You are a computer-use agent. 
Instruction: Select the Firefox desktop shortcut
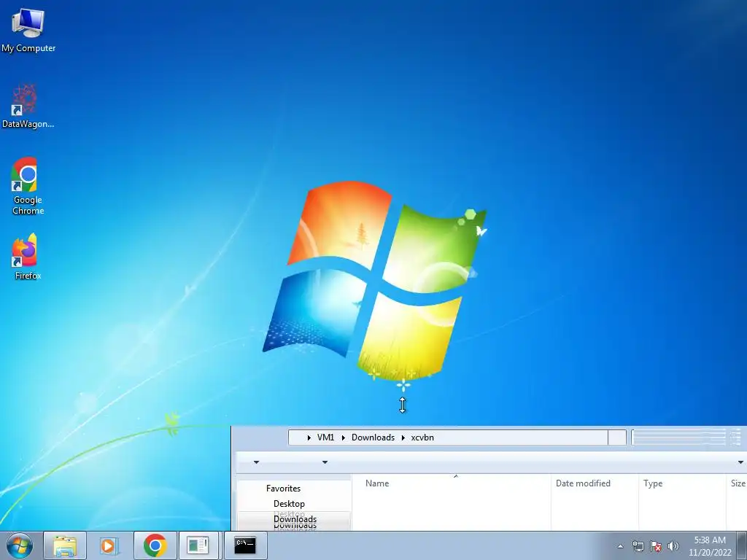(28, 256)
